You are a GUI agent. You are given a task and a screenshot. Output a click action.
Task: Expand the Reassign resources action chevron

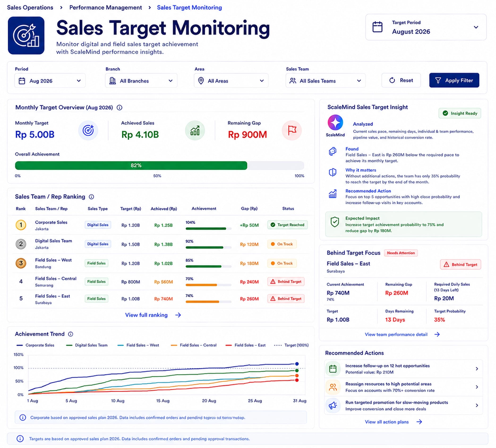[477, 387]
